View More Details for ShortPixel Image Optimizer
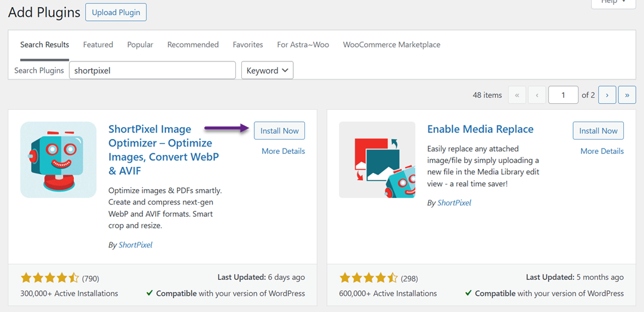 283,151
